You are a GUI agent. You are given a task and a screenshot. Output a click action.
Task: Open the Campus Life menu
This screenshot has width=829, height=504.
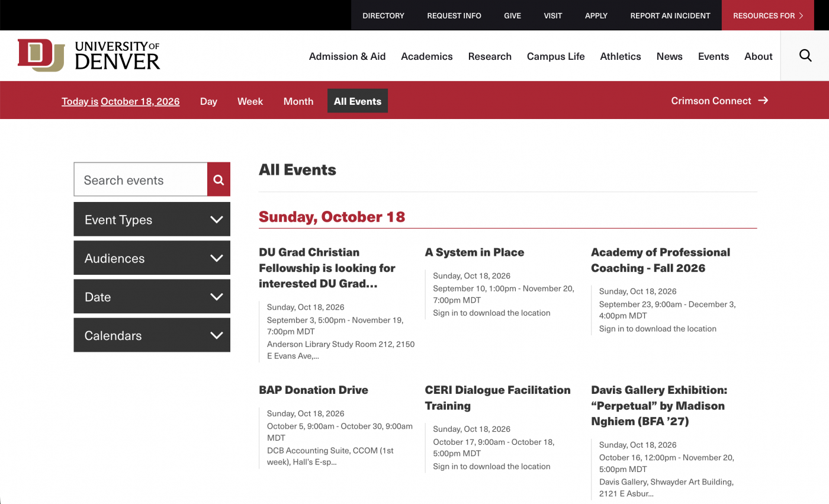(x=555, y=56)
